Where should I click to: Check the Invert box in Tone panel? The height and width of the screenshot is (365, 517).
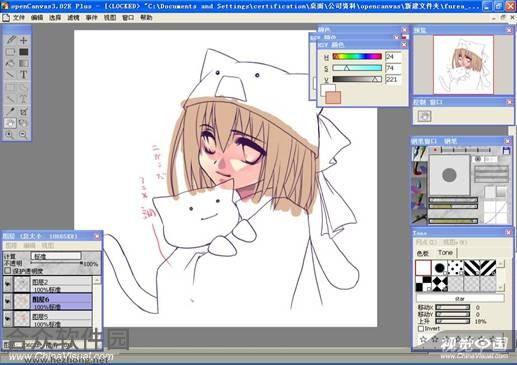click(x=421, y=329)
